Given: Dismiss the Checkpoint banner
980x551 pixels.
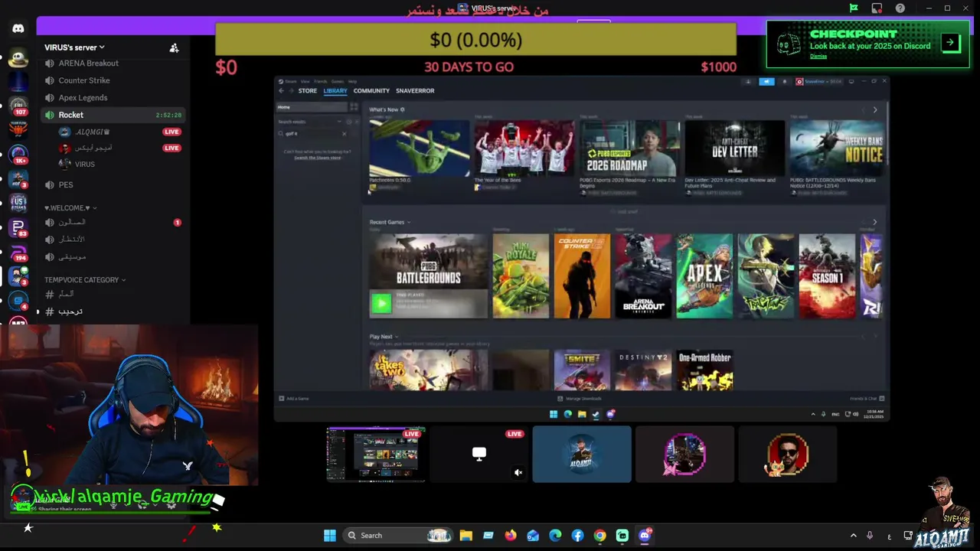Looking at the screenshot, I should click(818, 57).
